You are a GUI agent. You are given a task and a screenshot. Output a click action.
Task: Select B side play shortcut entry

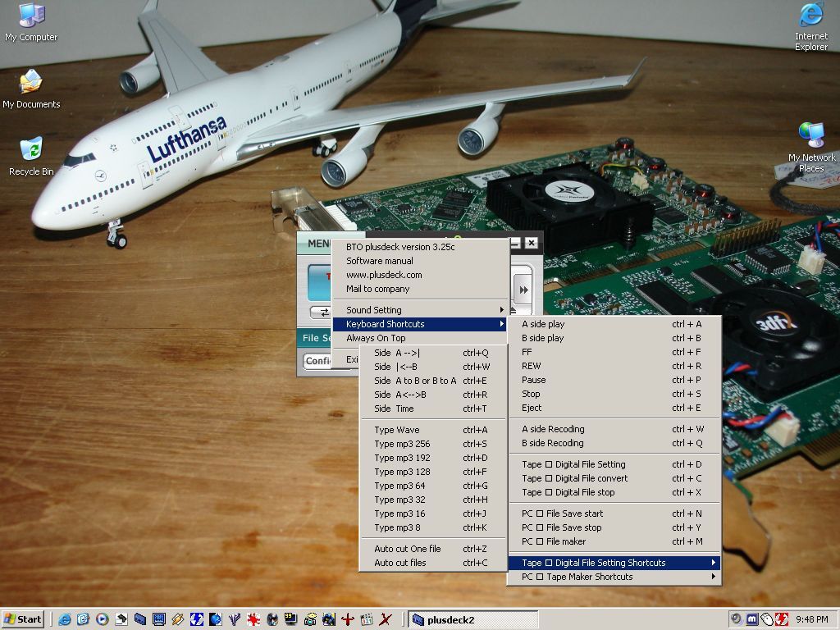[614, 338]
